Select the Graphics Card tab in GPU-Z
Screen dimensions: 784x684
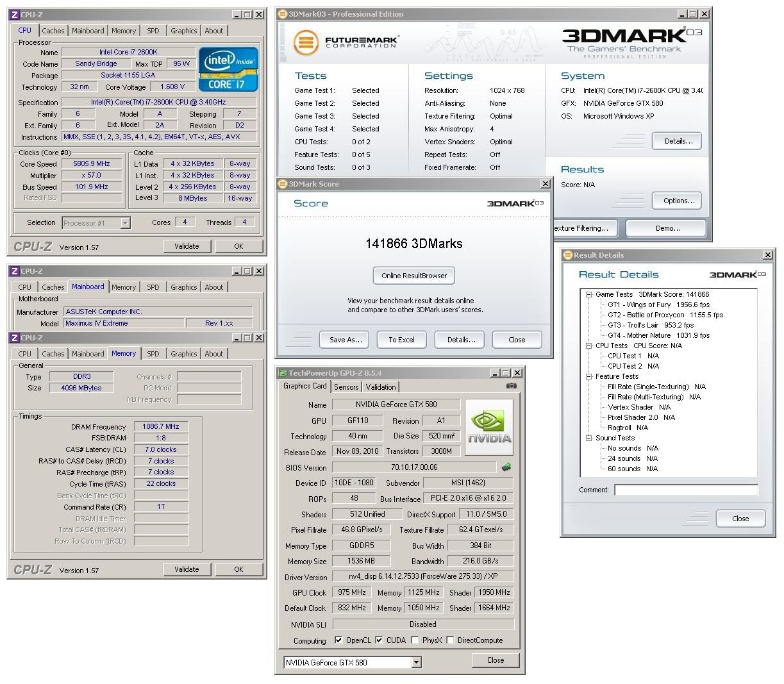coord(305,386)
